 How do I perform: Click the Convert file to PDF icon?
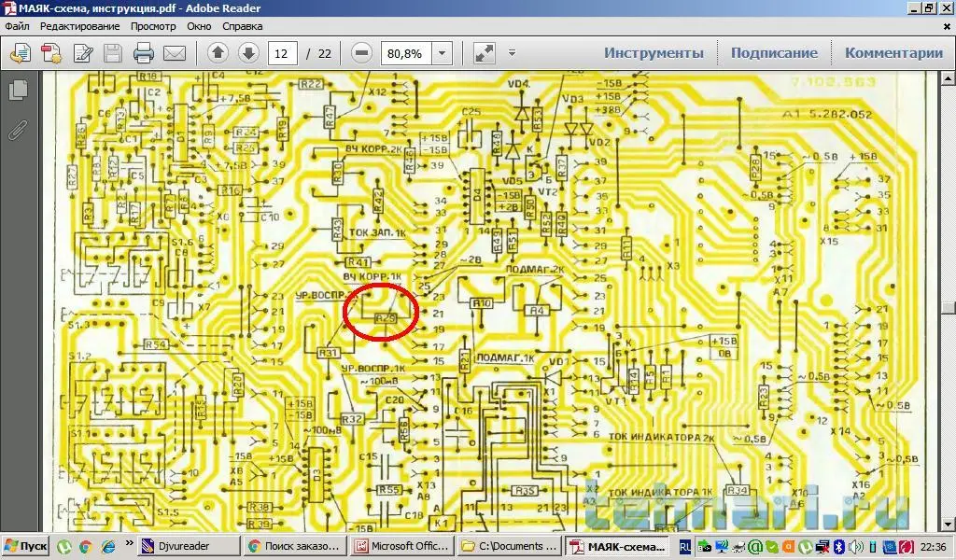click(x=51, y=53)
